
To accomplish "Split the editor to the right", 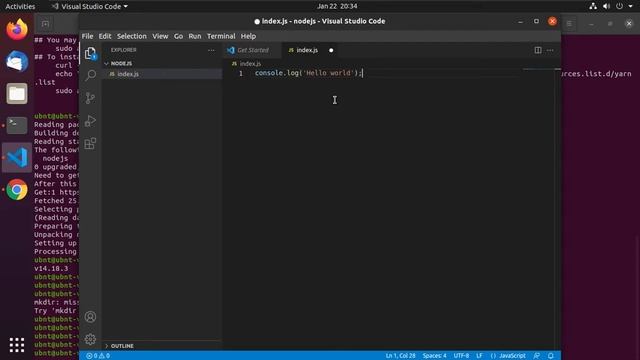I will pyautogui.click(x=538, y=50).
